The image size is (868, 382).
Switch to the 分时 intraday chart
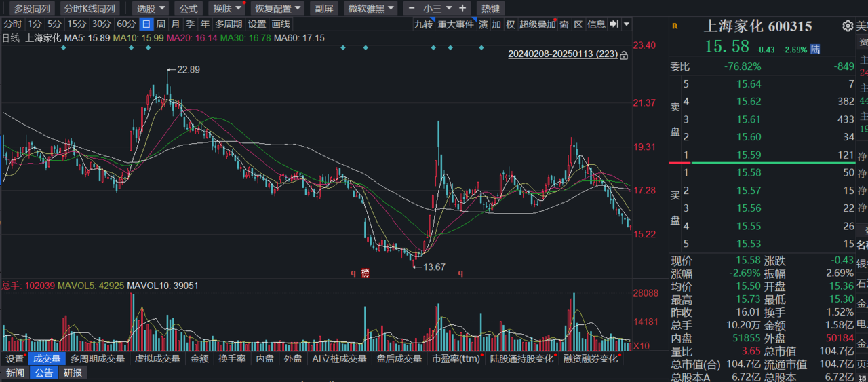click(13, 24)
